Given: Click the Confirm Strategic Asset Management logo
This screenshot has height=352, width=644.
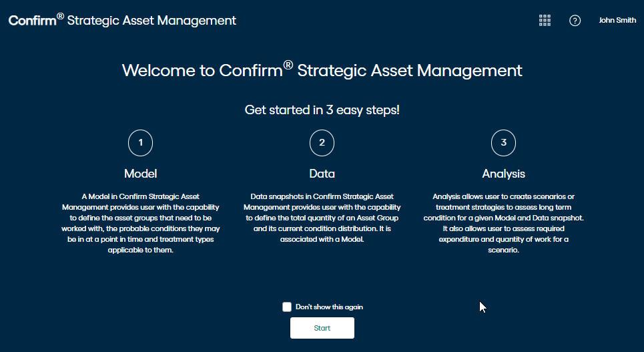Looking at the screenshot, I should (122, 20).
